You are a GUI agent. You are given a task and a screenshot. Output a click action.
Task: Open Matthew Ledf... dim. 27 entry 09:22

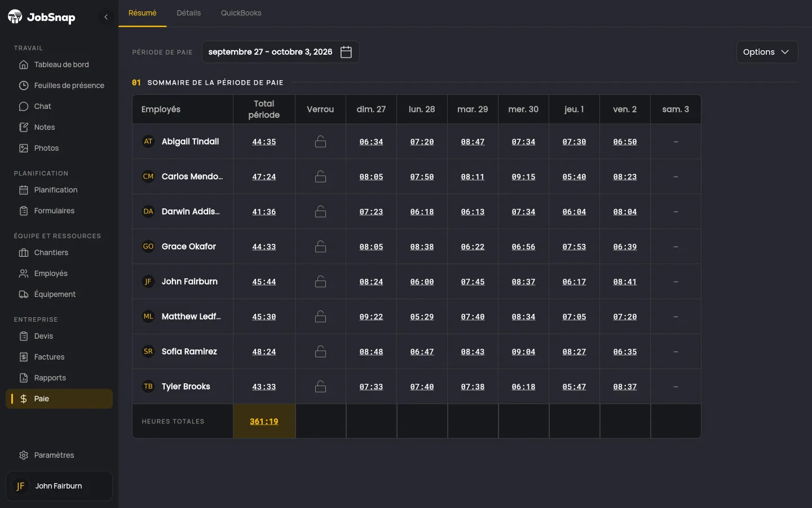coord(371,317)
